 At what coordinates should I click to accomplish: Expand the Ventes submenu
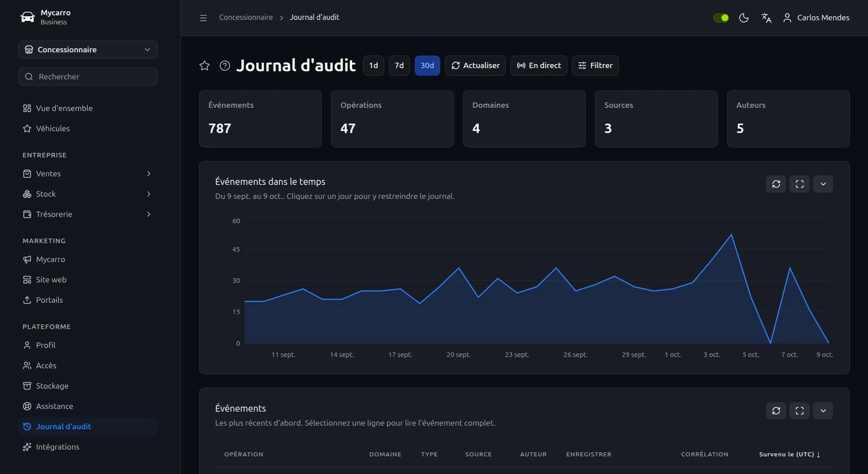pos(88,174)
